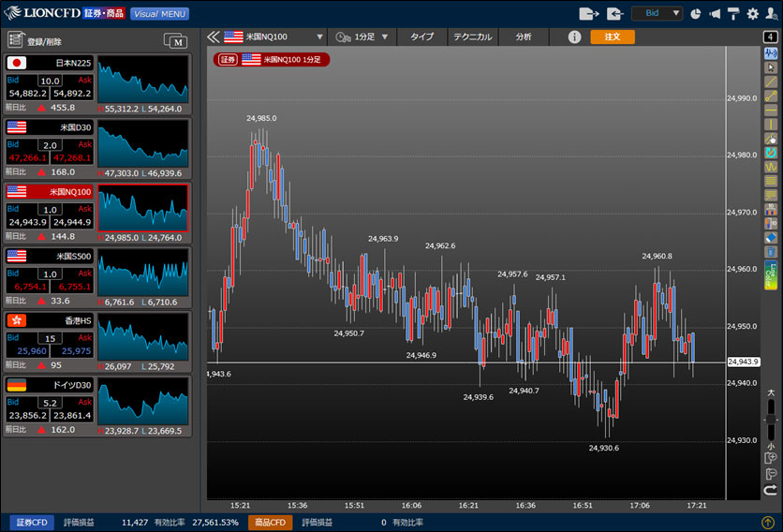The width and height of the screenshot is (783, 532).
Task: Click the paint roller theme icon
Action: pos(733,14)
